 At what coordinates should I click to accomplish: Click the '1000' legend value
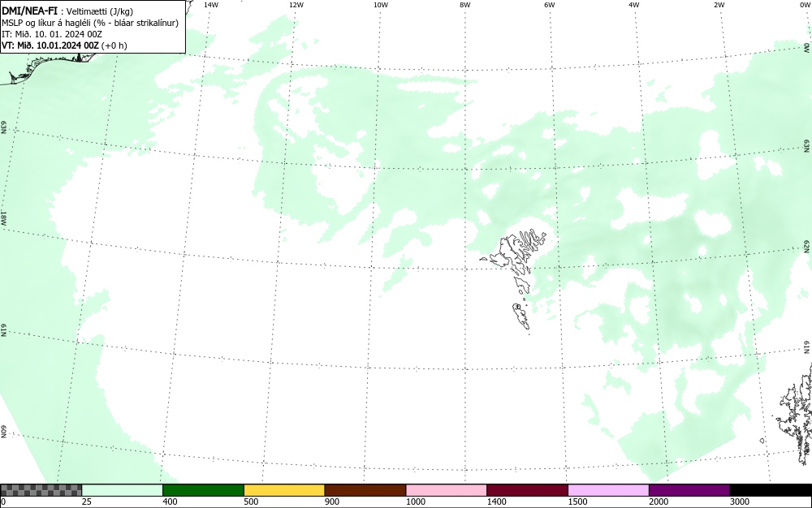(x=415, y=502)
